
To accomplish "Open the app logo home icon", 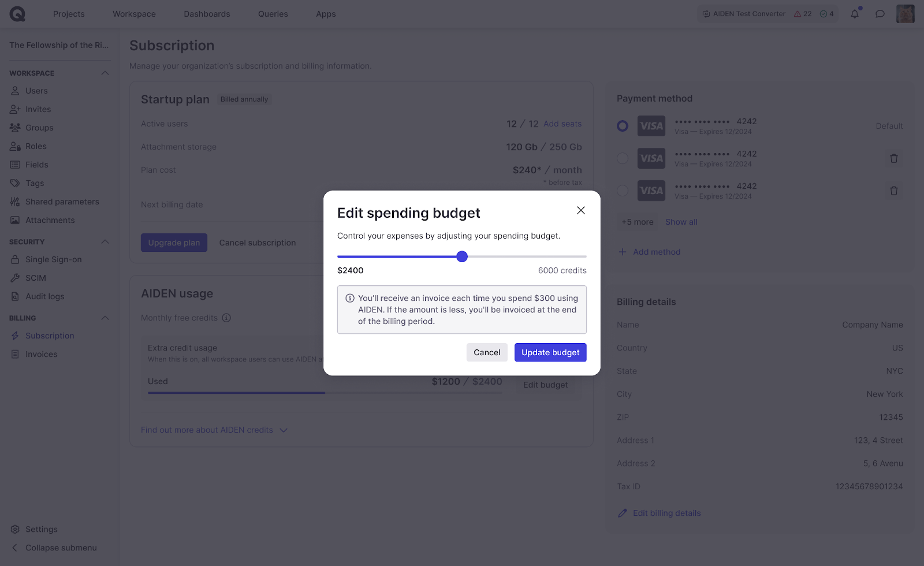I will 17,14.
